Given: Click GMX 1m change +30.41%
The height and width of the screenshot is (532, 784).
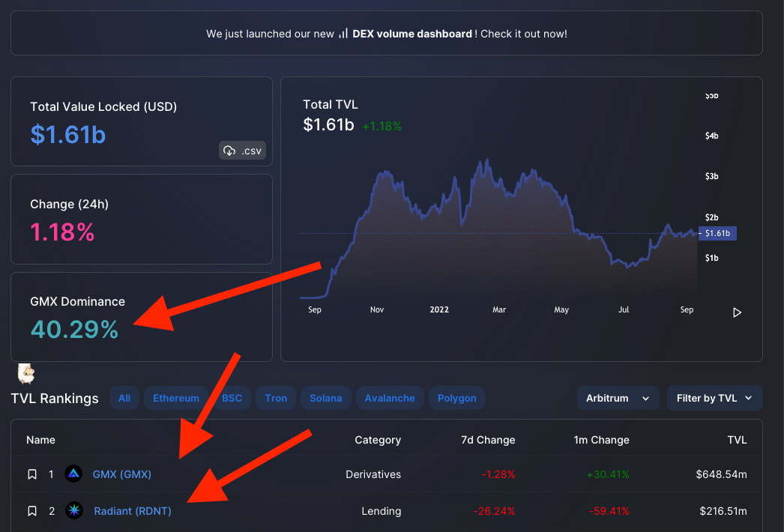Looking at the screenshot, I should (x=608, y=474).
